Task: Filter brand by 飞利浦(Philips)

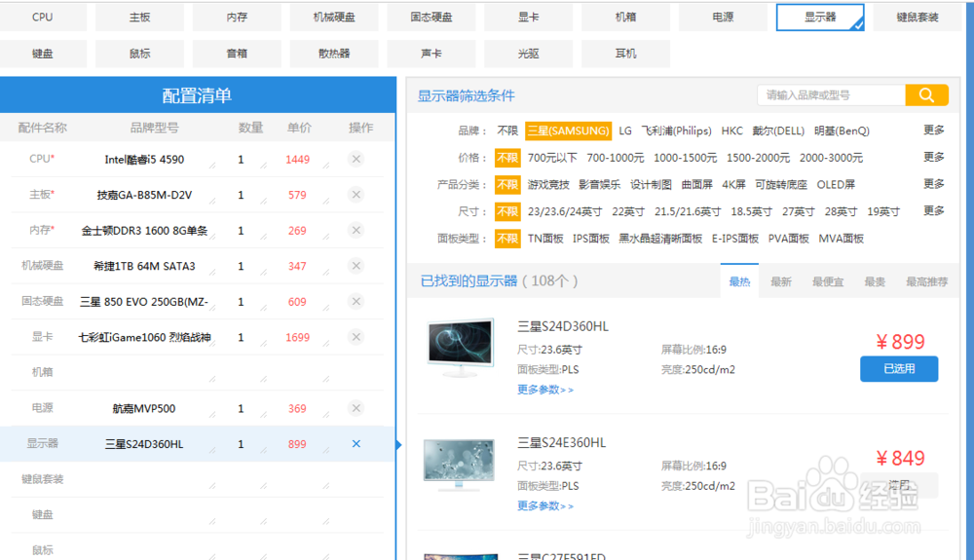Action: click(x=677, y=131)
